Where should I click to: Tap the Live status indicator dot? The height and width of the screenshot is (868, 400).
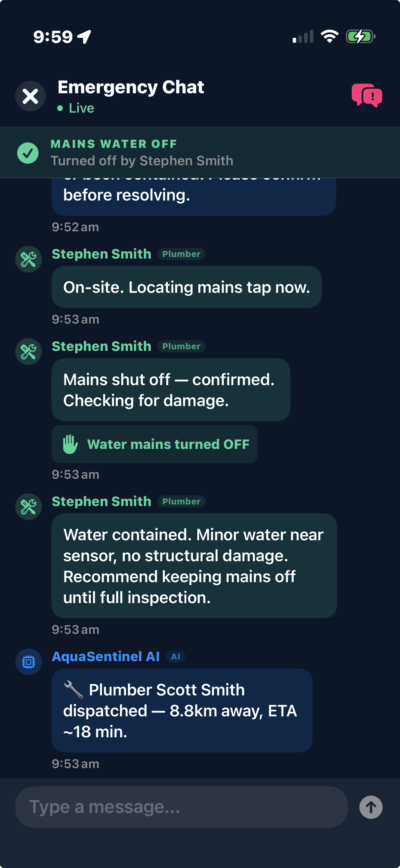[60, 109]
